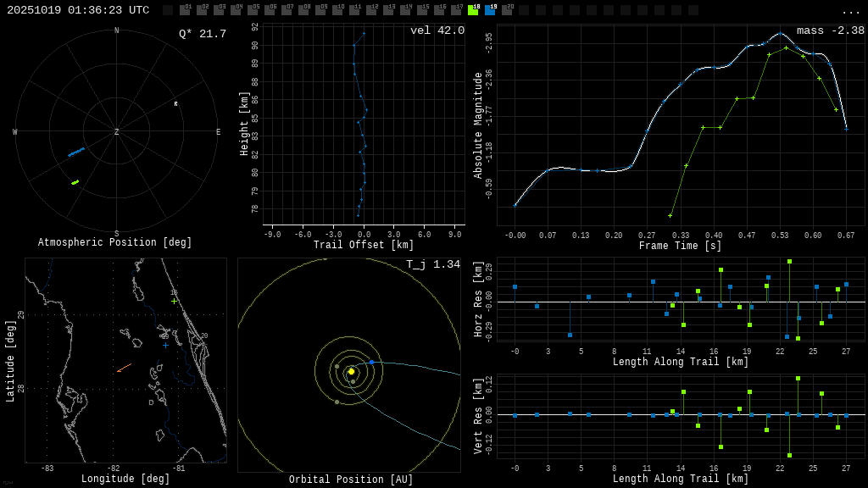Click station 18 cross marker on map

(174, 301)
